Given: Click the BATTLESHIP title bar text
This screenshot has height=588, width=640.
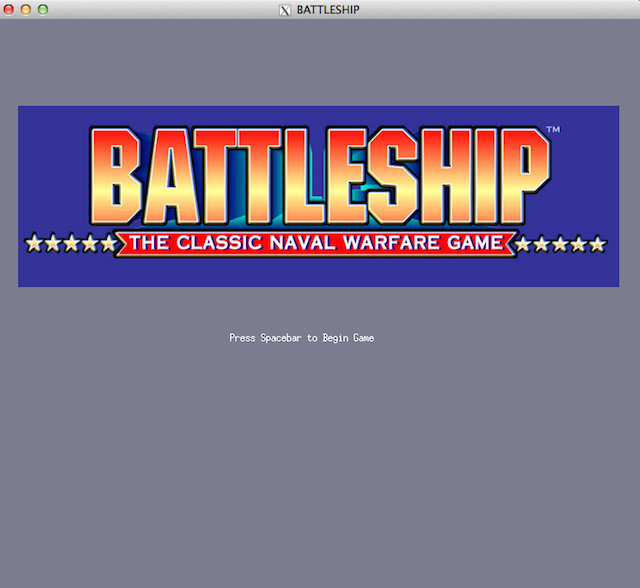Looking at the screenshot, I should click(x=328, y=10).
